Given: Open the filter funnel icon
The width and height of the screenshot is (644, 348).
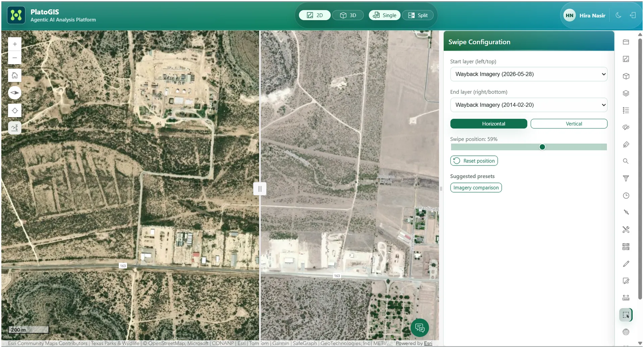Looking at the screenshot, I should [x=626, y=179].
